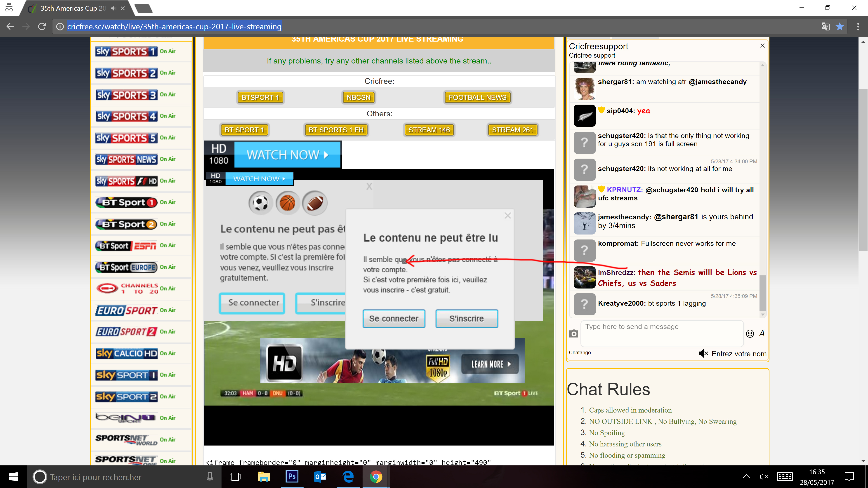Viewport: 868px width, 488px height.
Task: Open the BT Sport Europe channel
Action: tap(126, 267)
